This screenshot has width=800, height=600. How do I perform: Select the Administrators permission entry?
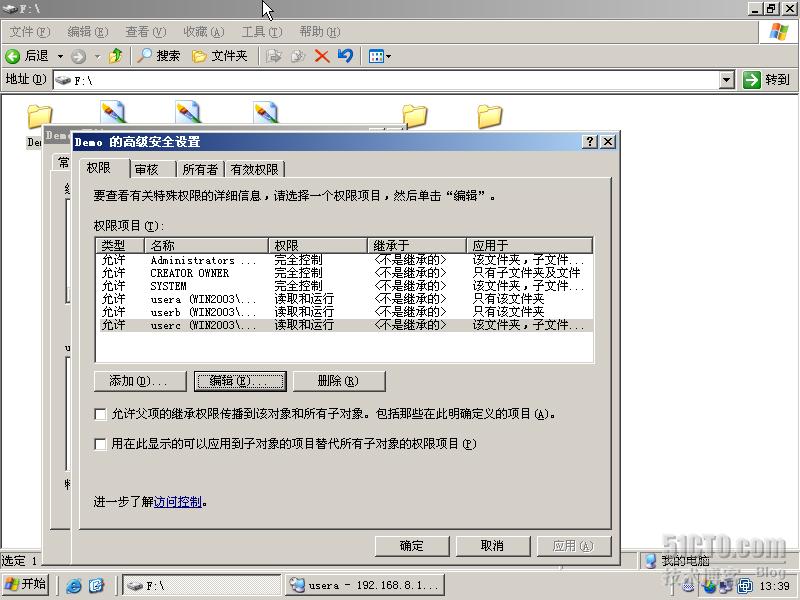344,260
